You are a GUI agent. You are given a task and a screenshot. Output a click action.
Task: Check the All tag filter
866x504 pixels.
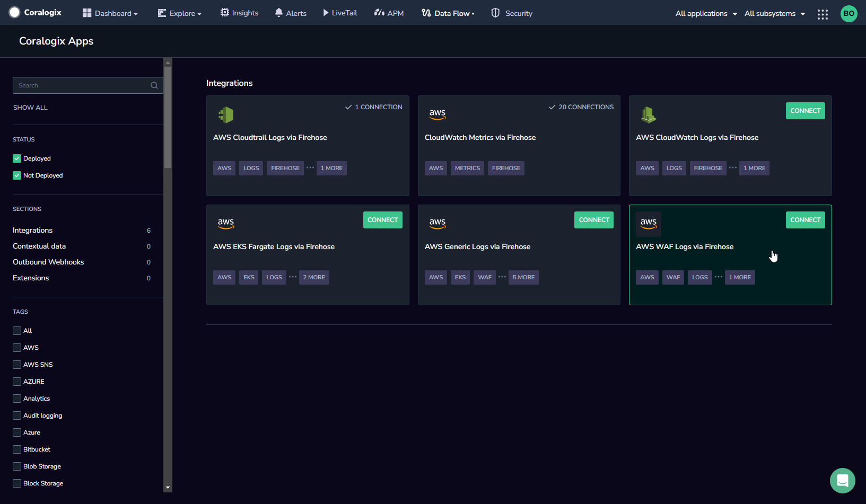[17, 331]
